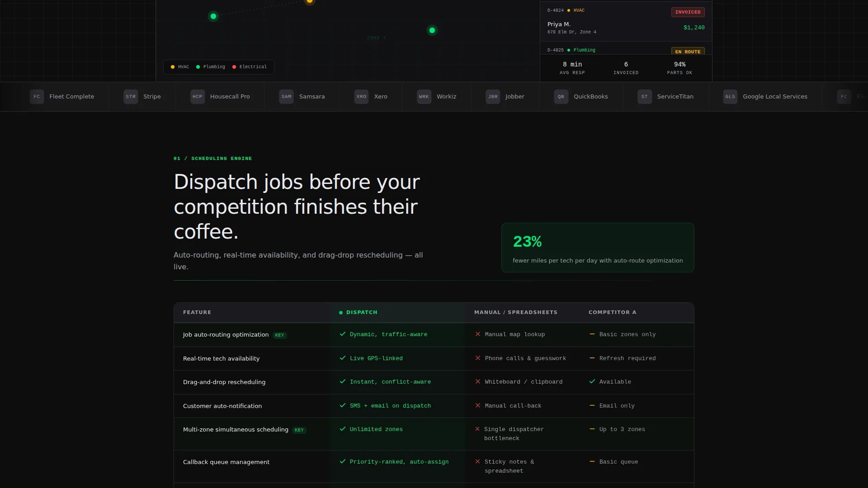The width and height of the screenshot is (868, 488).
Task: Click the FC Fleet Complete logo badge
Action: click(x=37, y=97)
